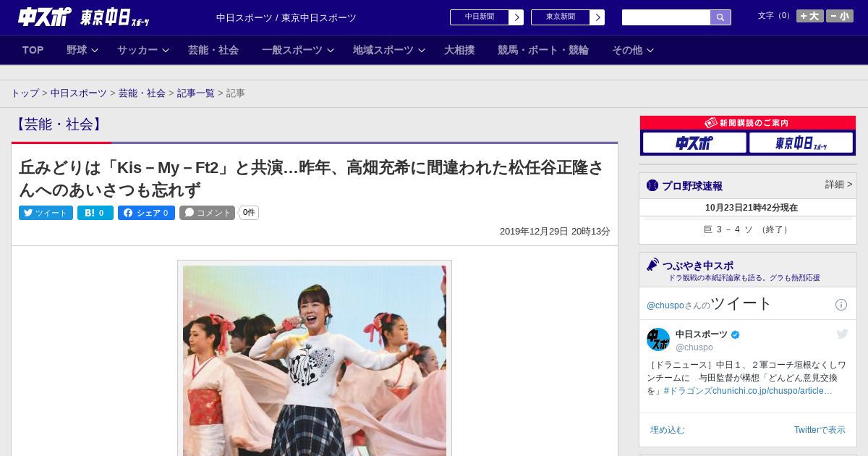Open 競馬・ボート・競輪 menu item
This screenshot has height=456, width=868.
pos(543,50)
